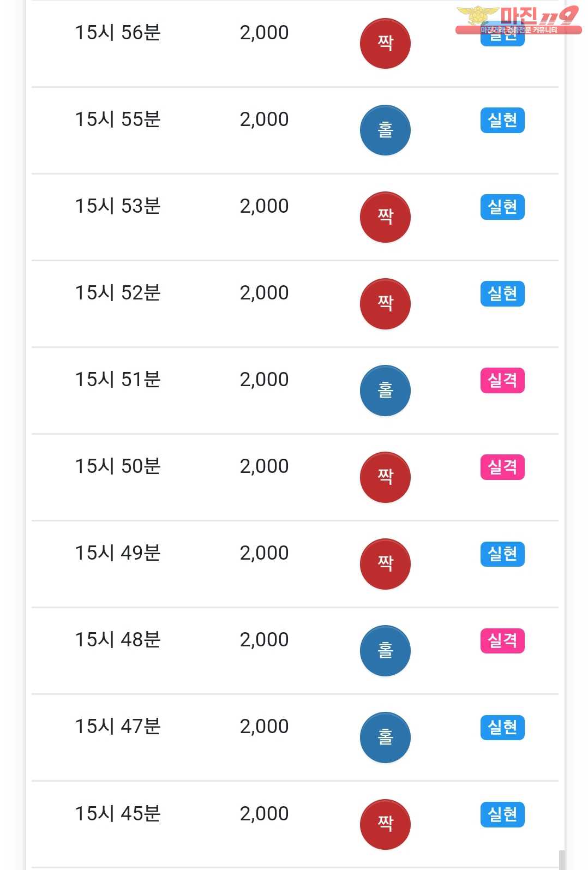Click the blue 실현 badge for 15시 55분

click(502, 120)
